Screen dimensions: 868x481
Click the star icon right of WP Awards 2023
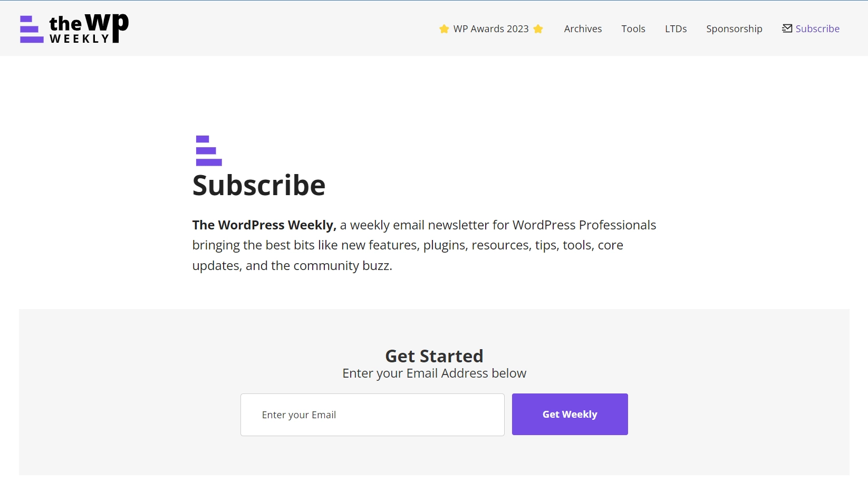click(x=538, y=29)
